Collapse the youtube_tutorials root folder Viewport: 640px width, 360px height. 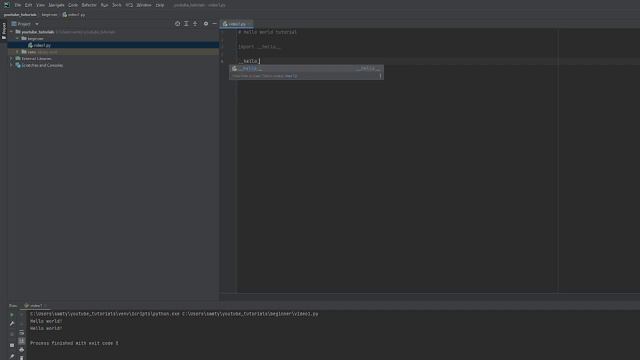point(11,31)
